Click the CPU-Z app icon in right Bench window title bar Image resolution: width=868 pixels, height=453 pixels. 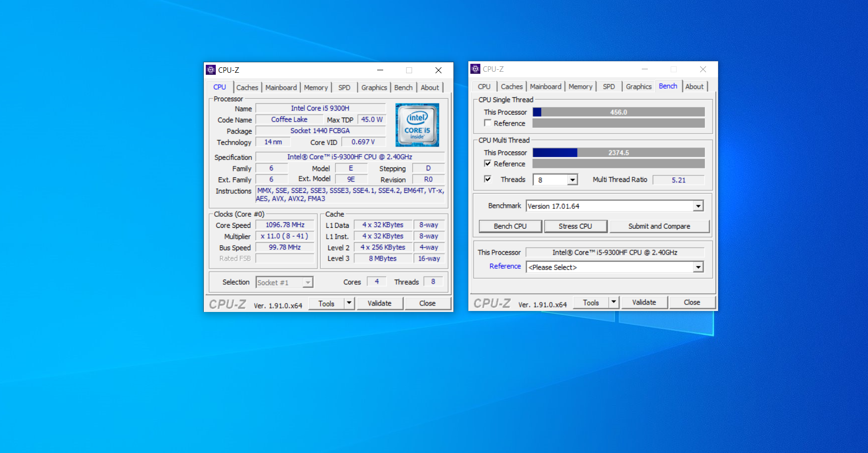(x=475, y=69)
